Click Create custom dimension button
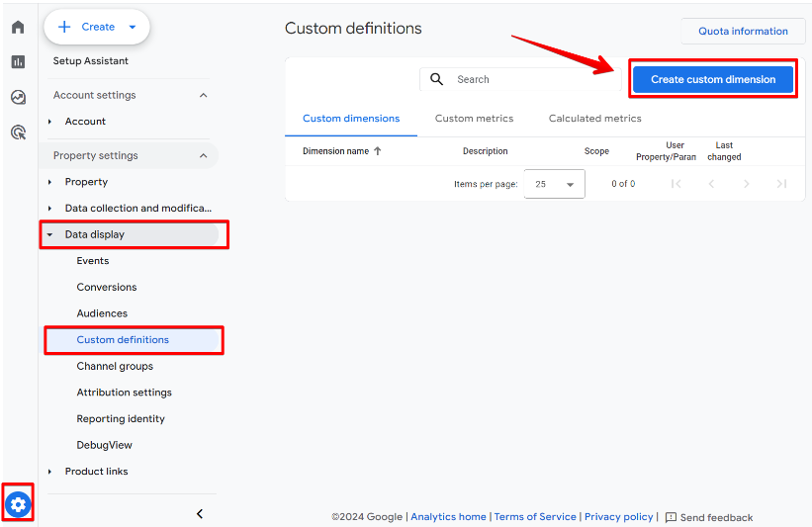The width and height of the screenshot is (812, 527). click(x=712, y=79)
